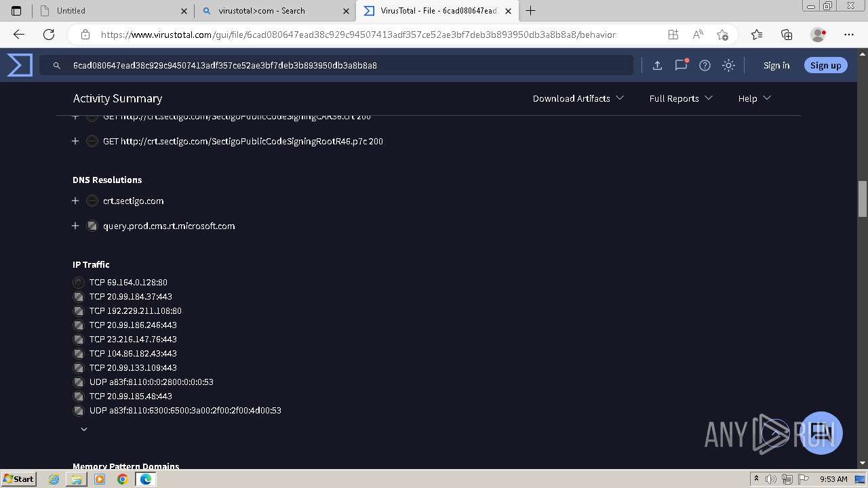
Task: Click the volume speaker tray icon
Action: click(772, 479)
